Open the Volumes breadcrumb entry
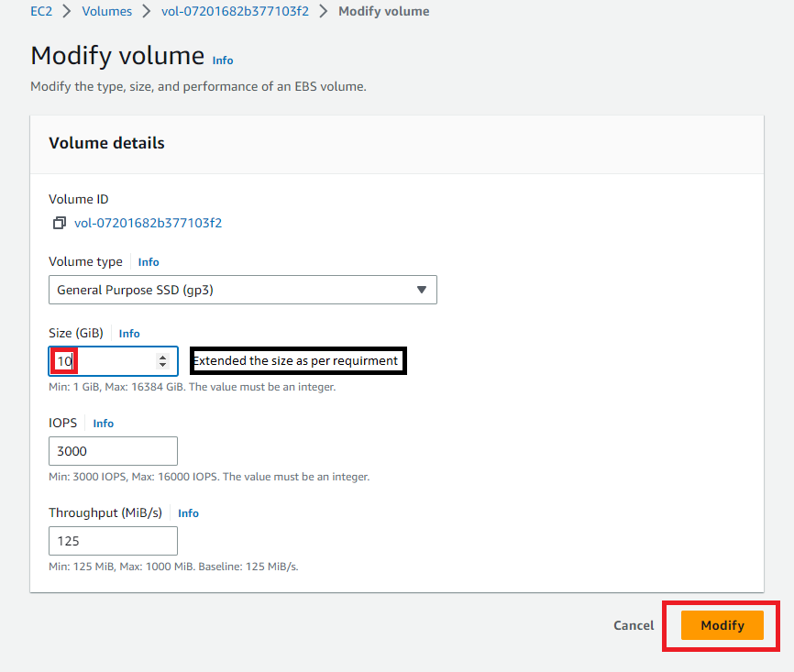The image size is (794, 672). pos(107,11)
